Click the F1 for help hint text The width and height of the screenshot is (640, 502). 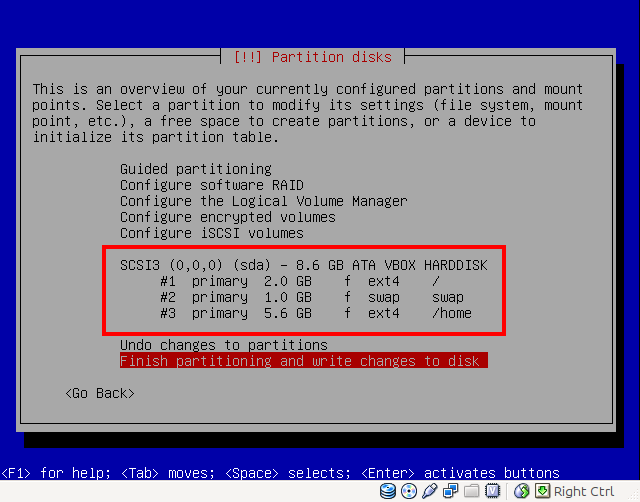click(x=56, y=473)
